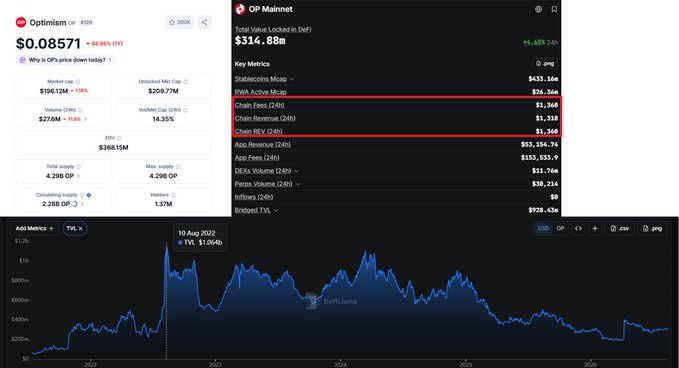Open the globe website icon for OP Mainnet
The height and width of the screenshot is (368, 679).
[x=538, y=9]
